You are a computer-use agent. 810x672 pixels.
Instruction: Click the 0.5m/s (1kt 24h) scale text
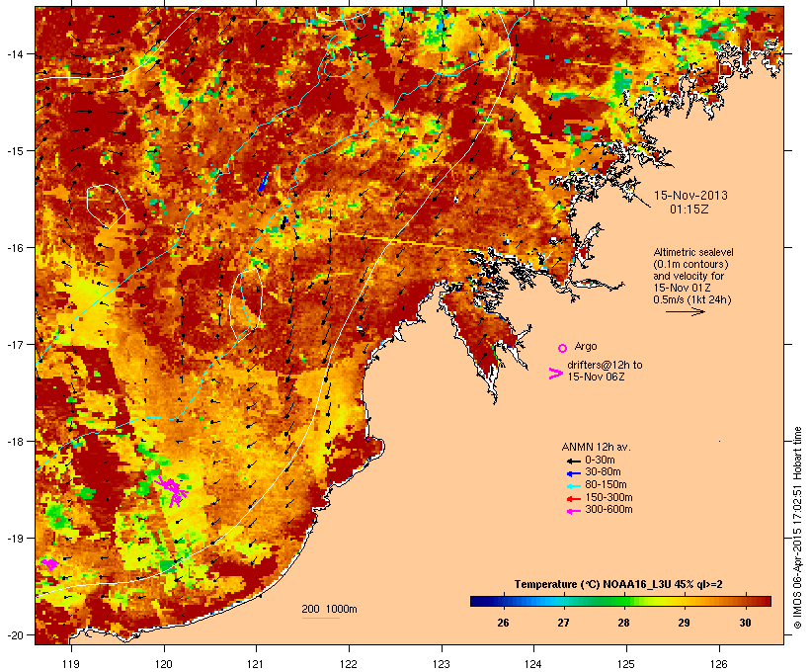click(692, 299)
